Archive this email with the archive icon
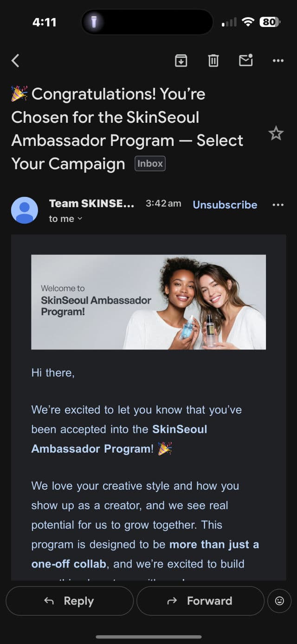297x644 pixels. pyautogui.click(x=181, y=61)
